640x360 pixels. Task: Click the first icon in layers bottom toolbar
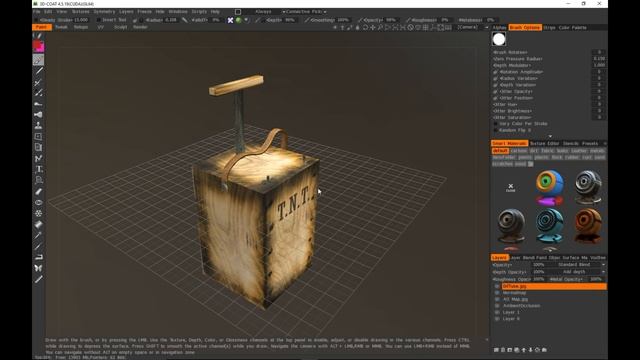[x=496, y=350]
